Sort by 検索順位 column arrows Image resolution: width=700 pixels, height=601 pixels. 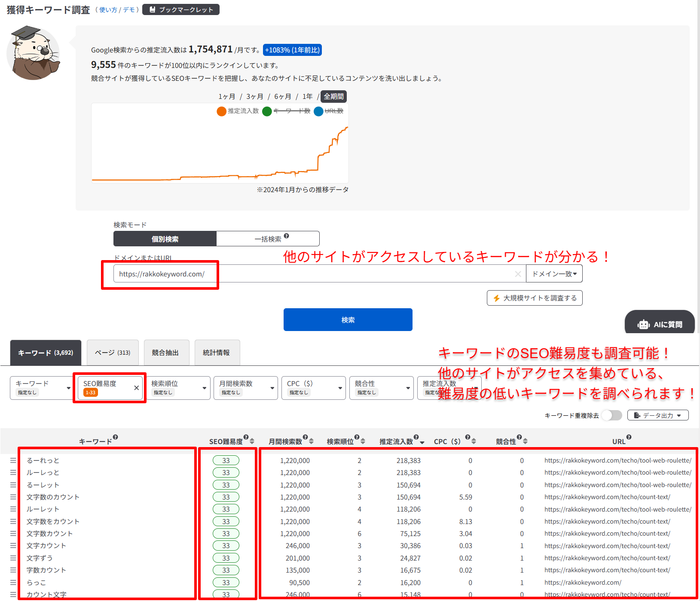tap(363, 441)
